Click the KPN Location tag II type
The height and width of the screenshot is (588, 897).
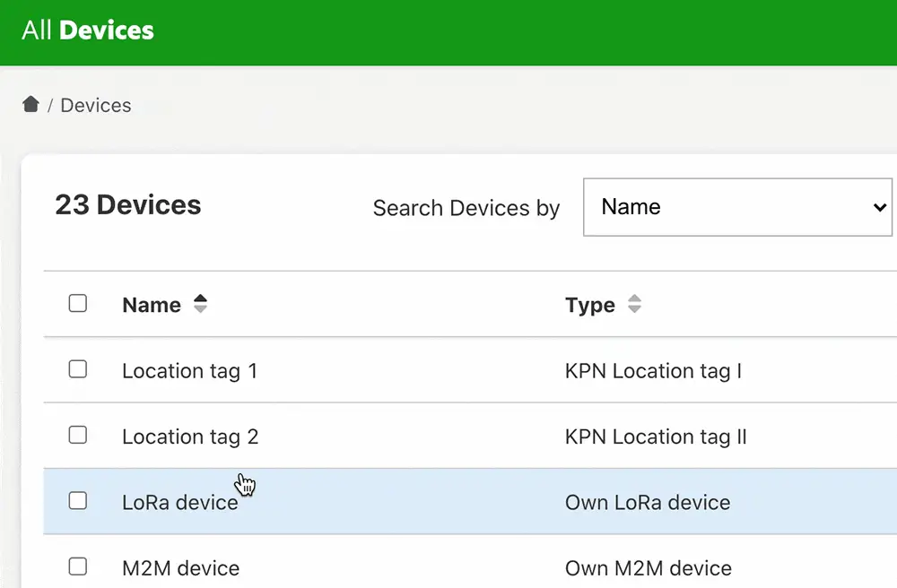tap(656, 437)
